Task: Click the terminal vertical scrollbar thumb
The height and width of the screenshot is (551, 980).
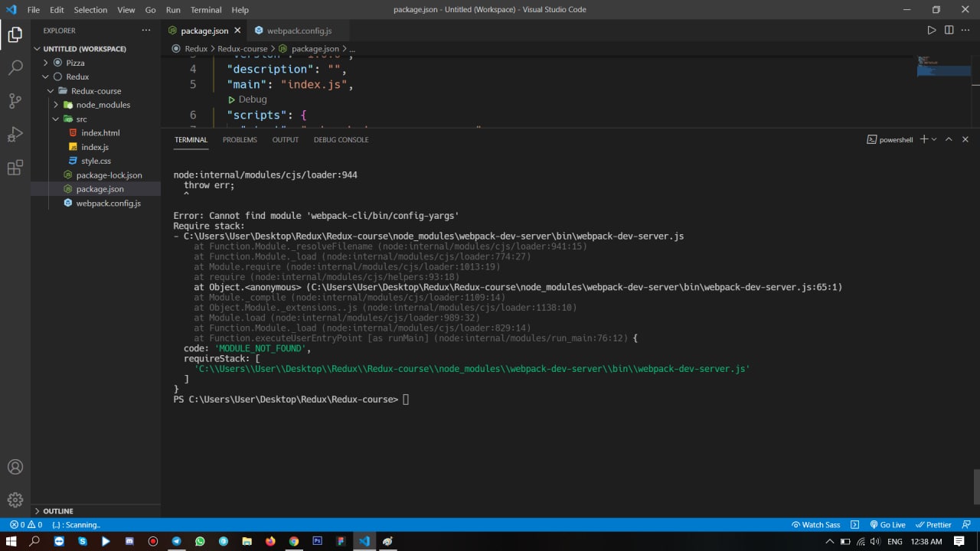Action: (x=976, y=486)
